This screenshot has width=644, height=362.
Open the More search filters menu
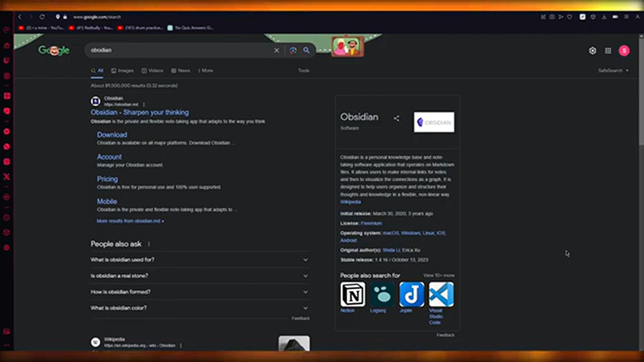[205, 70]
